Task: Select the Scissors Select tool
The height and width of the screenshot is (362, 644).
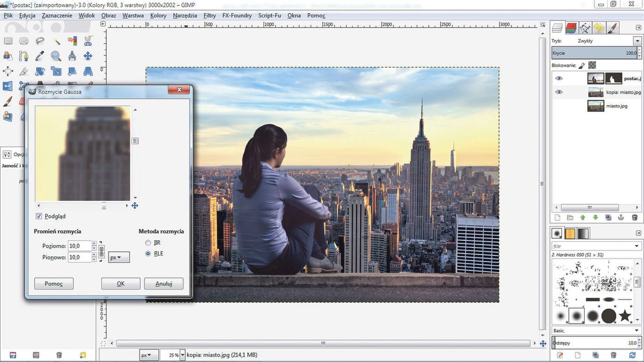Action: pos(88,41)
